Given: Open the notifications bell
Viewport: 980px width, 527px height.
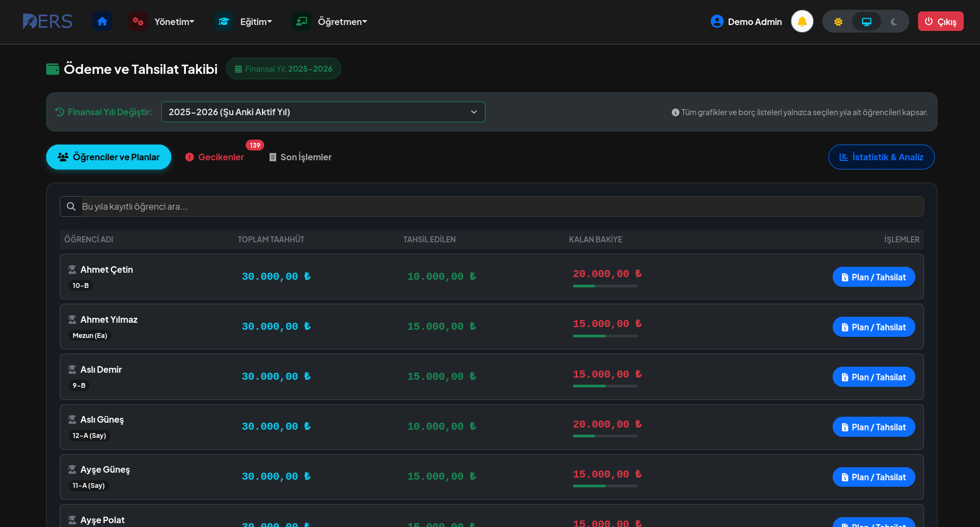Looking at the screenshot, I should [802, 22].
